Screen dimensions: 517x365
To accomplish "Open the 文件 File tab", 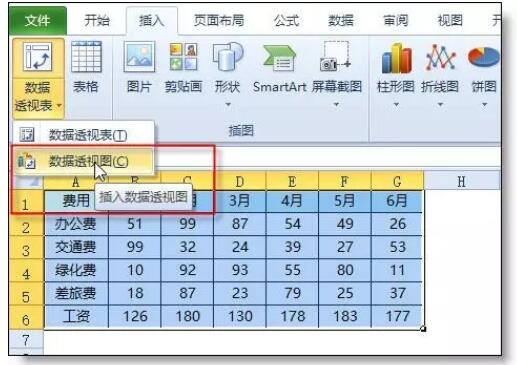I will 38,21.
